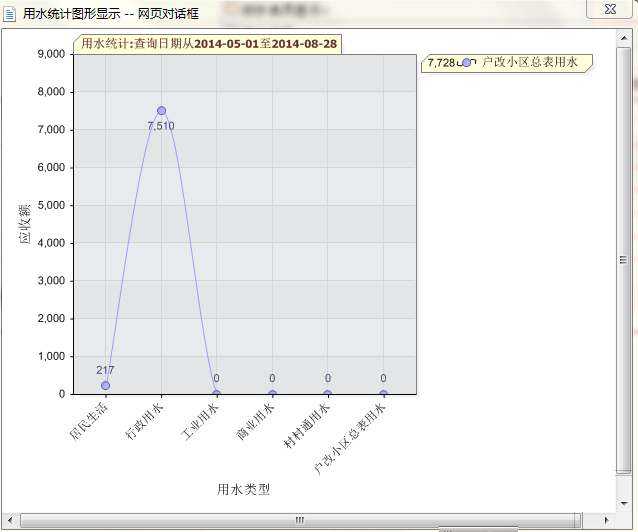The height and width of the screenshot is (532, 638).
Task: Click the 商业用水 data point on the chart
Action: [272, 394]
